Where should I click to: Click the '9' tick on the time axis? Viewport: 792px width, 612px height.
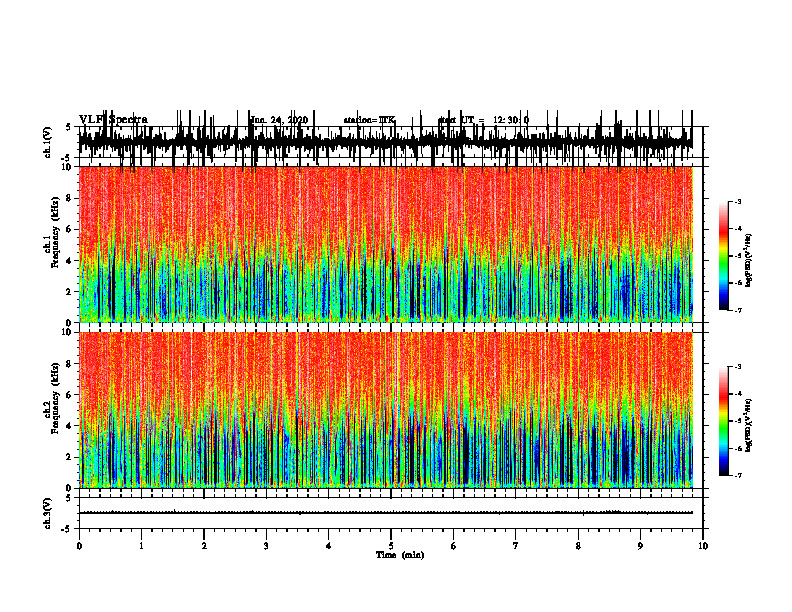640,546
